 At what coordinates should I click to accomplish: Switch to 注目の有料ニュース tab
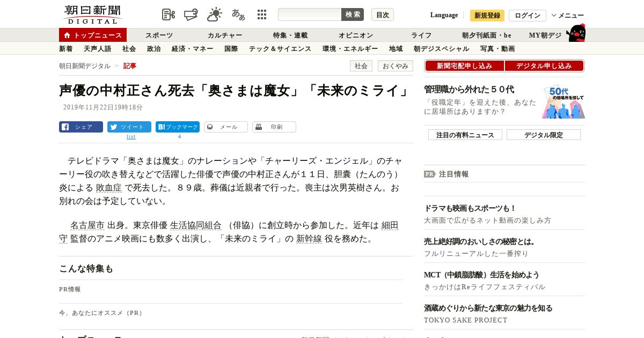[465, 135]
